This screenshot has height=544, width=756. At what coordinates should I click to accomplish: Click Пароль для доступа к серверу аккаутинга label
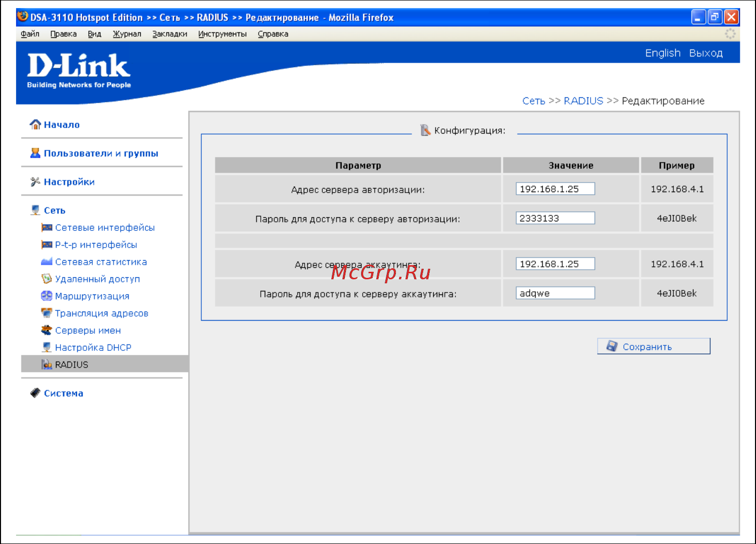(358, 294)
